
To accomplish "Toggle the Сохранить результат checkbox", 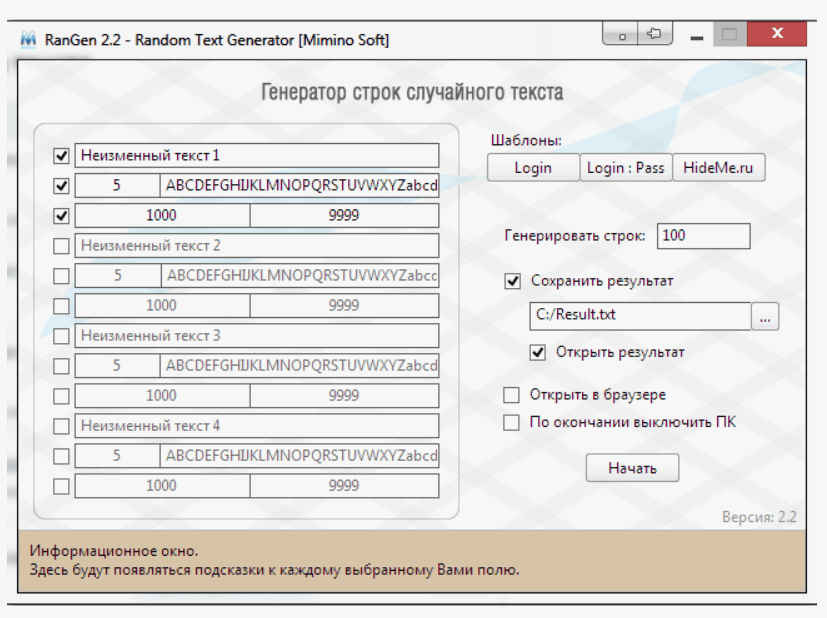I will [x=512, y=281].
